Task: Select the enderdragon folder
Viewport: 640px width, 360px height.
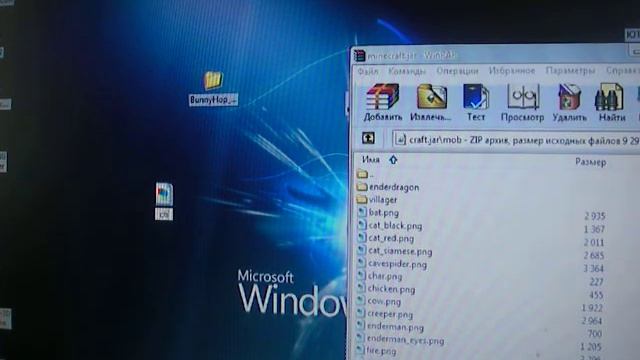Action: (x=388, y=187)
